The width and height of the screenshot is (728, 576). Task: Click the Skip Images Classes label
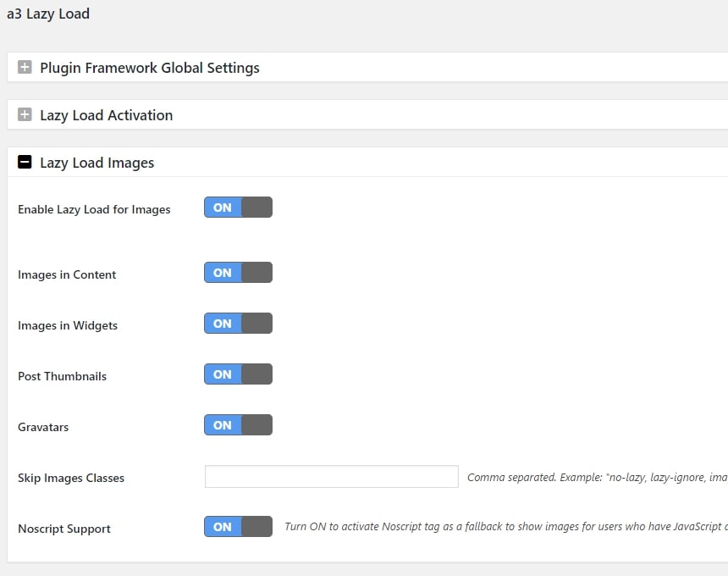coord(71,478)
